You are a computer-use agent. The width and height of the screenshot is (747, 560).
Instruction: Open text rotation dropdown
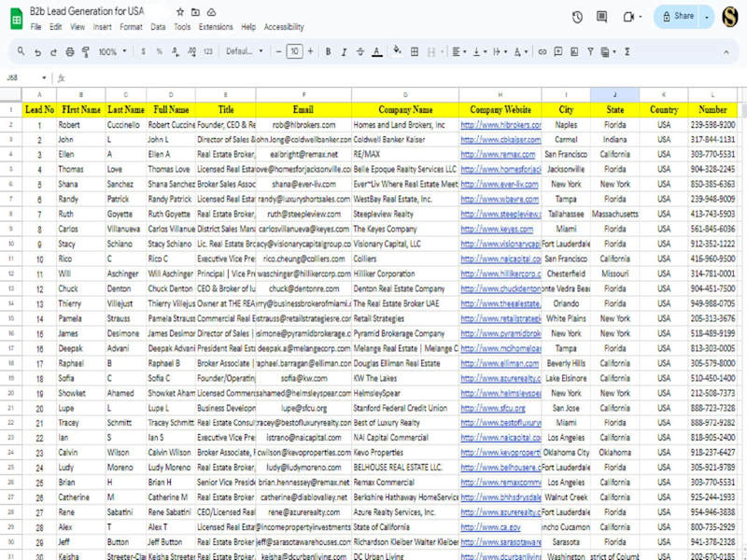[x=520, y=51]
